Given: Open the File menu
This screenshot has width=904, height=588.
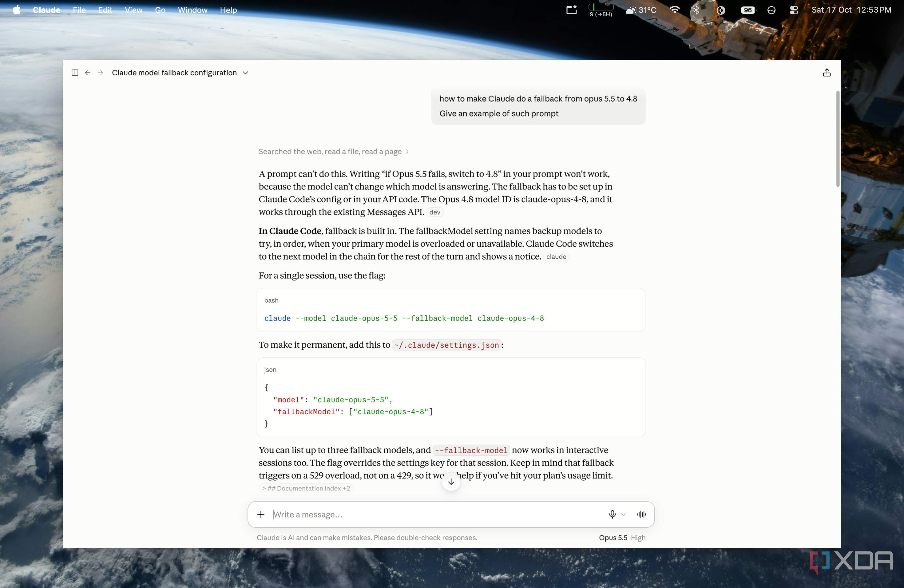Looking at the screenshot, I should [79, 10].
